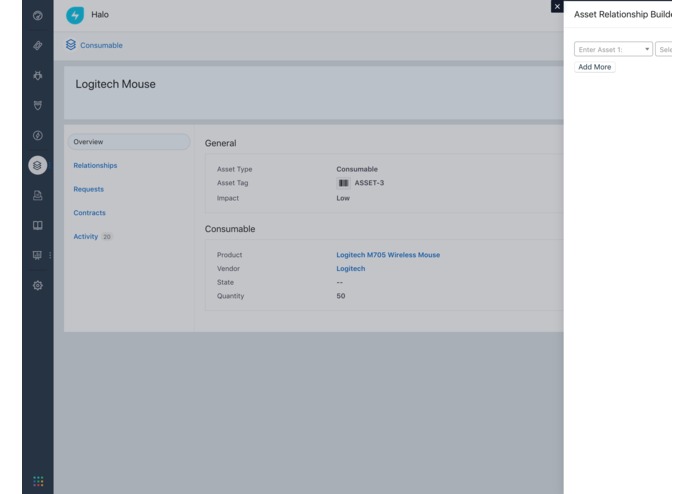Screen dimensions: 695x494
Task: Open Releases via the lightning circle icon
Action: pyautogui.click(x=38, y=136)
